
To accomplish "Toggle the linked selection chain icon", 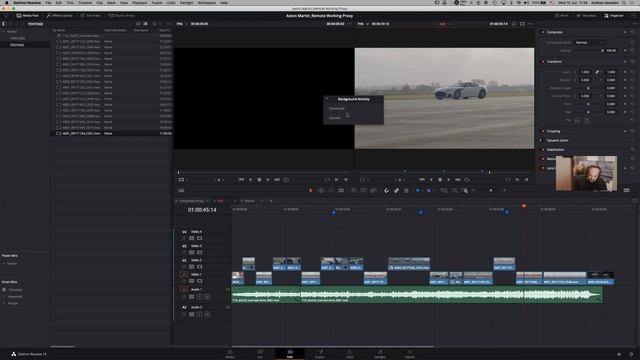I will click(x=396, y=190).
